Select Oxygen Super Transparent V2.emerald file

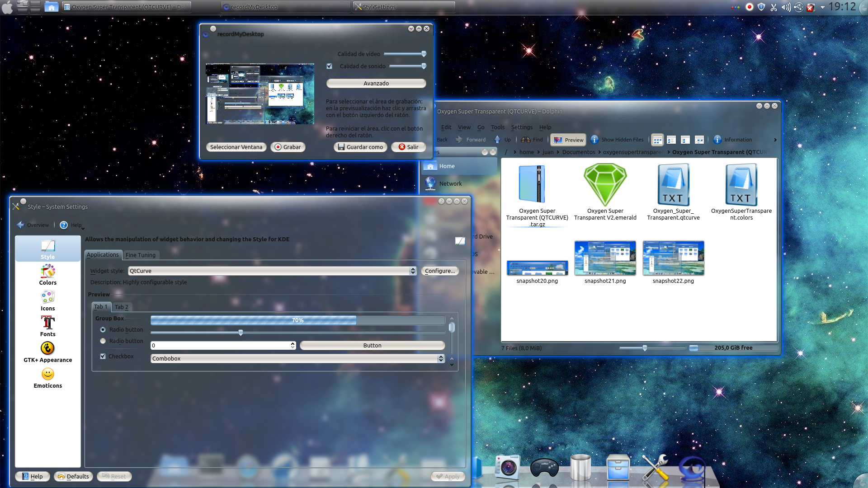(605, 192)
